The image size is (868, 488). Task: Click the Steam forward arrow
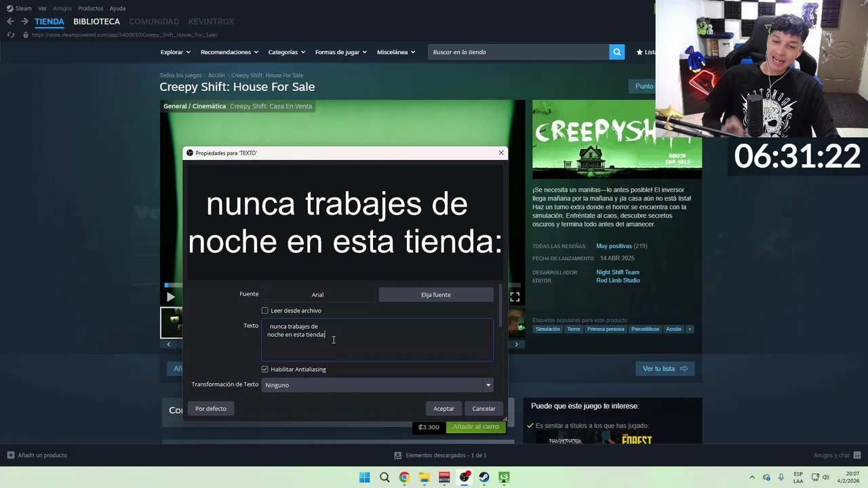pyautogui.click(x=24, y=22)
